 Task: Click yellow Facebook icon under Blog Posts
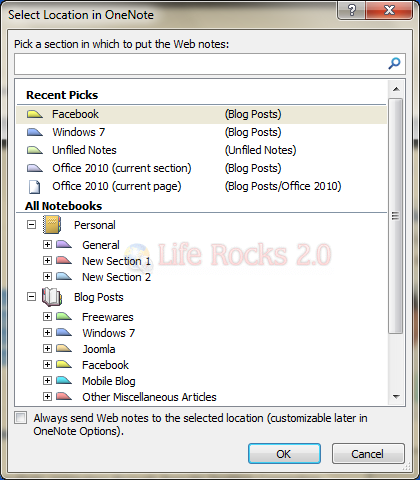[x=64, y=364]
